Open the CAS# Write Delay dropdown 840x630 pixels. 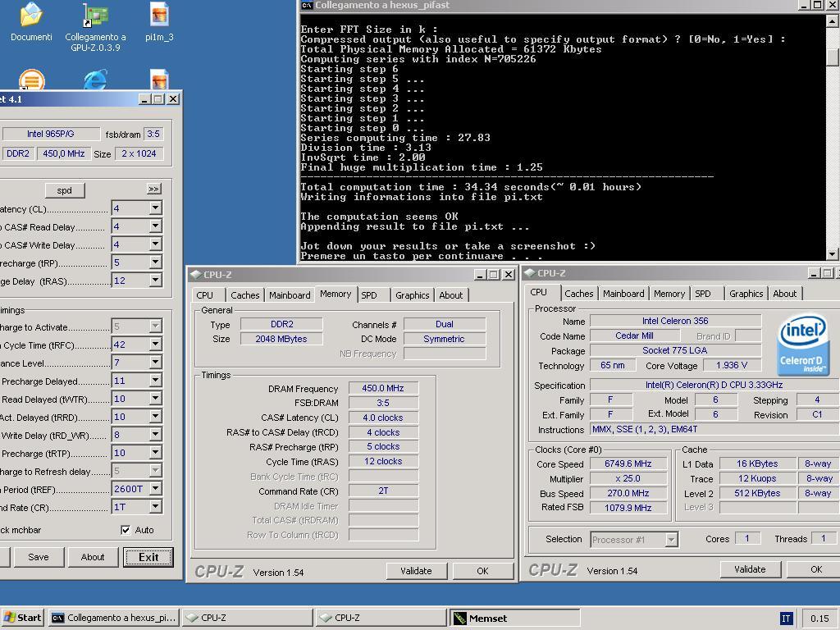pyautogui.click(x=155, y=244)
